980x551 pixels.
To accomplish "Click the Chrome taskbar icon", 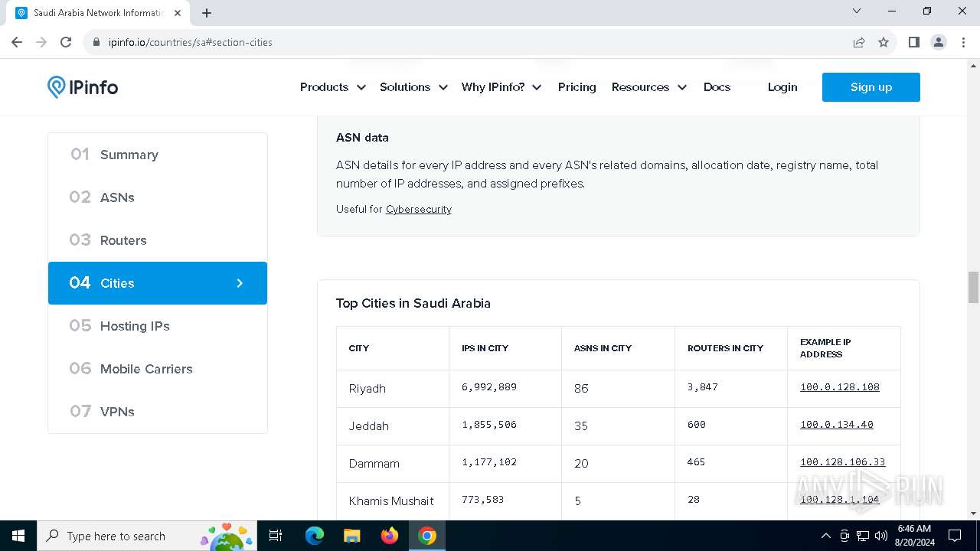I will (x=427, y=536).
